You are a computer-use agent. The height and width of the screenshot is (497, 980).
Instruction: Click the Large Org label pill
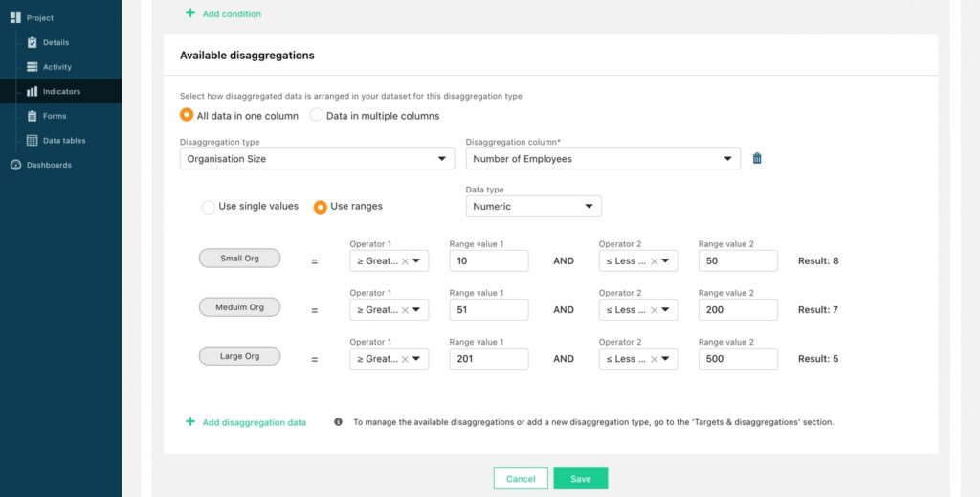coord(239,356)
